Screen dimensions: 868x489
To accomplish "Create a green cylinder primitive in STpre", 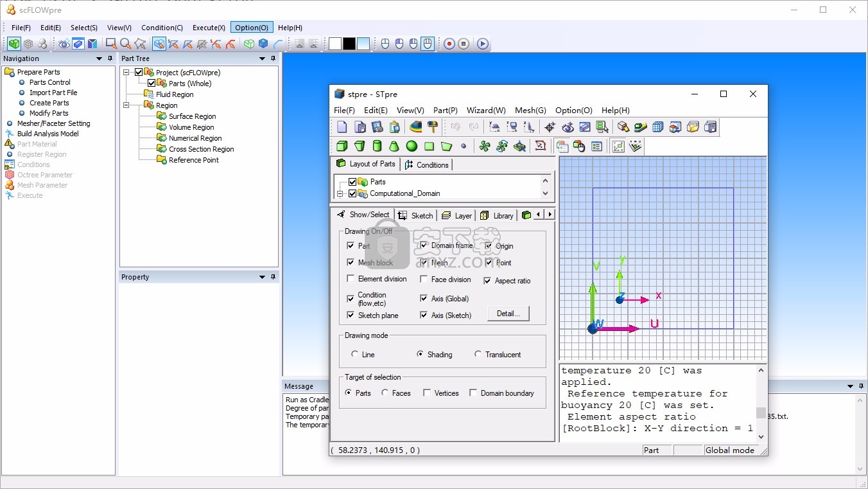I will (x=377, y=147).
